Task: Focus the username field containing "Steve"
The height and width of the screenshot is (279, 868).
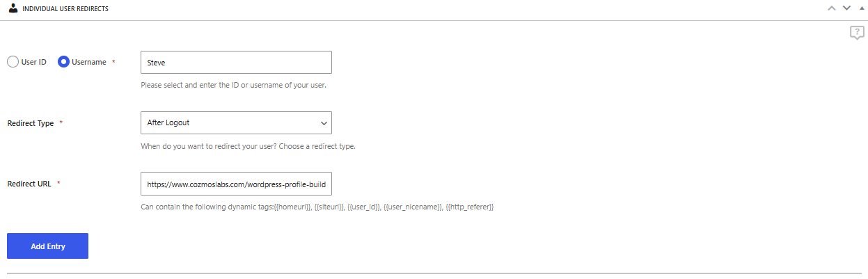Action: pos(235,62)
